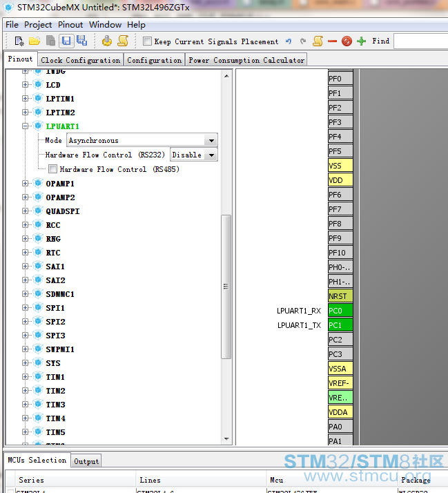Switch to the Configuration tab
448x493 pixels.
155,60
